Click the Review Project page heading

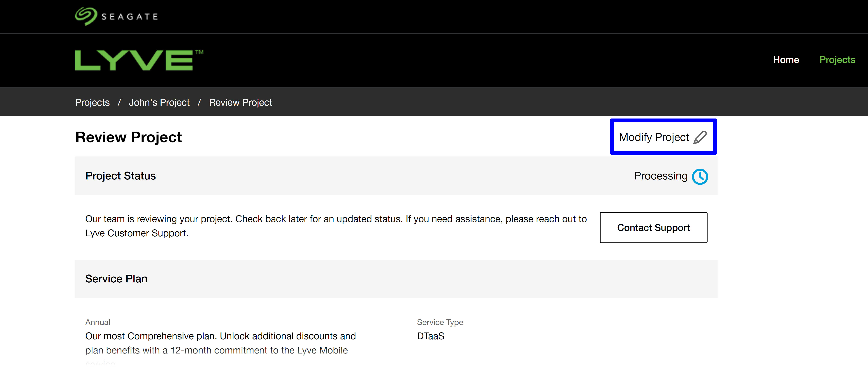(x=128, y=137)
